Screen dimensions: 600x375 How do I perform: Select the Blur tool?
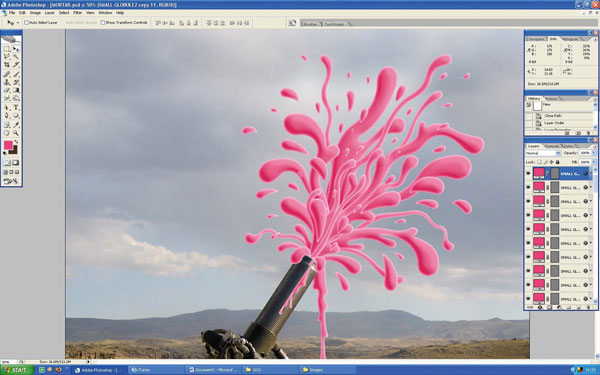click(x=7, y=98)
